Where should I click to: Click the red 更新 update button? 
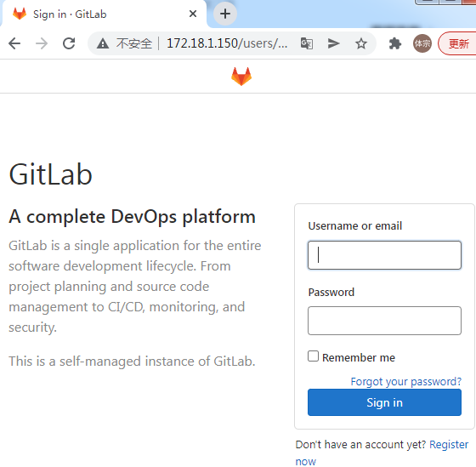[x=457, y=43]
